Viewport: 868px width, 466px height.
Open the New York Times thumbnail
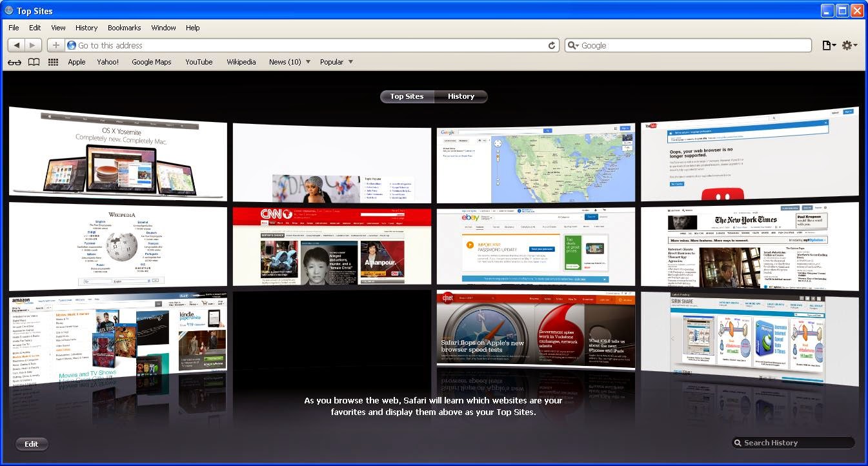[750, 246]
